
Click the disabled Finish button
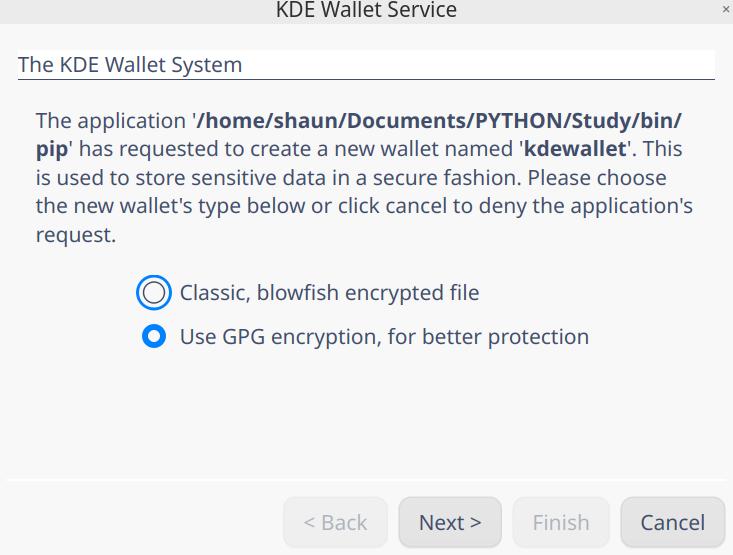560,522
